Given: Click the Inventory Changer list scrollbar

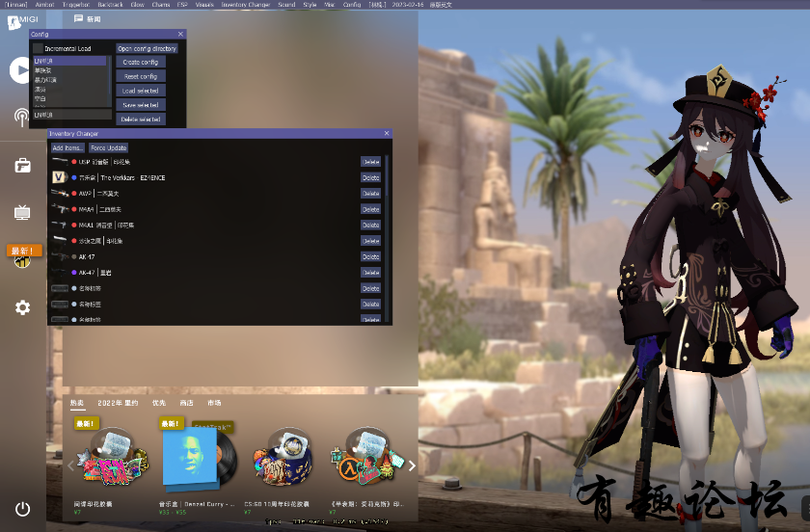Looking at the screenshot, I should point(387,175).
